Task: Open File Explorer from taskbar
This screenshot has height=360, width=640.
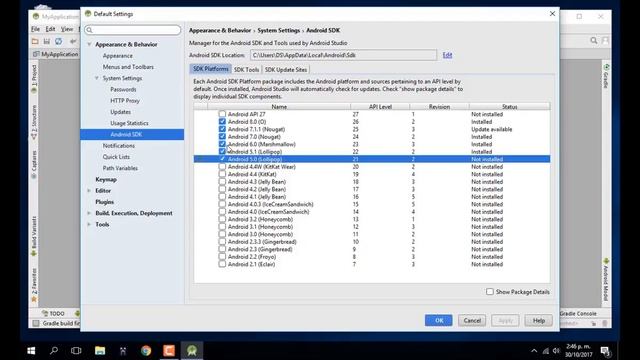Action: pos(100,351)
